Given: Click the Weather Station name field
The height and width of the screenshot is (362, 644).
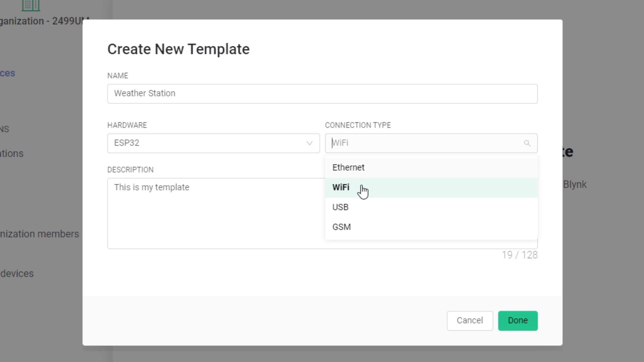Looking at the screenshot, I should click(322, 94).
